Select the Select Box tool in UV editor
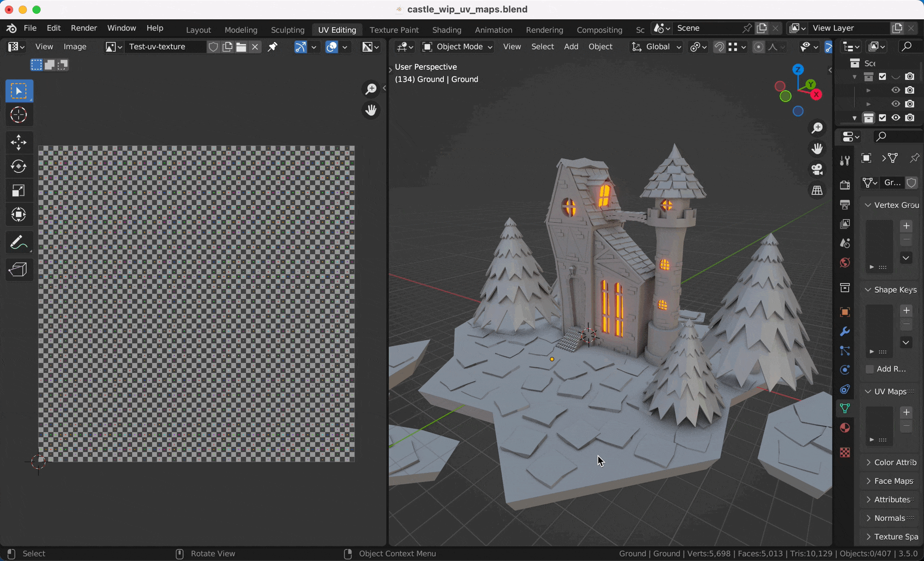The image size is (924, 561). [x=19, y=91]
